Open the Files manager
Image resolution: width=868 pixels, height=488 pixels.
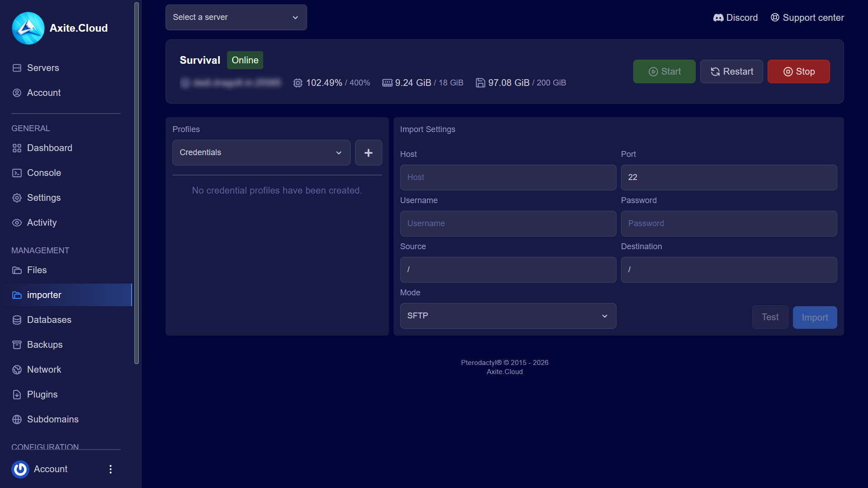[x=37, y=270]
